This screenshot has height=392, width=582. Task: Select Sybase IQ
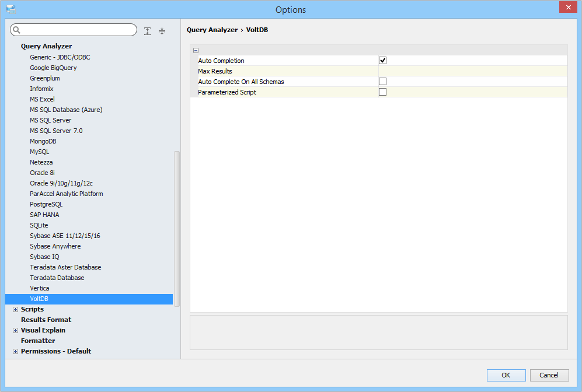44,257
